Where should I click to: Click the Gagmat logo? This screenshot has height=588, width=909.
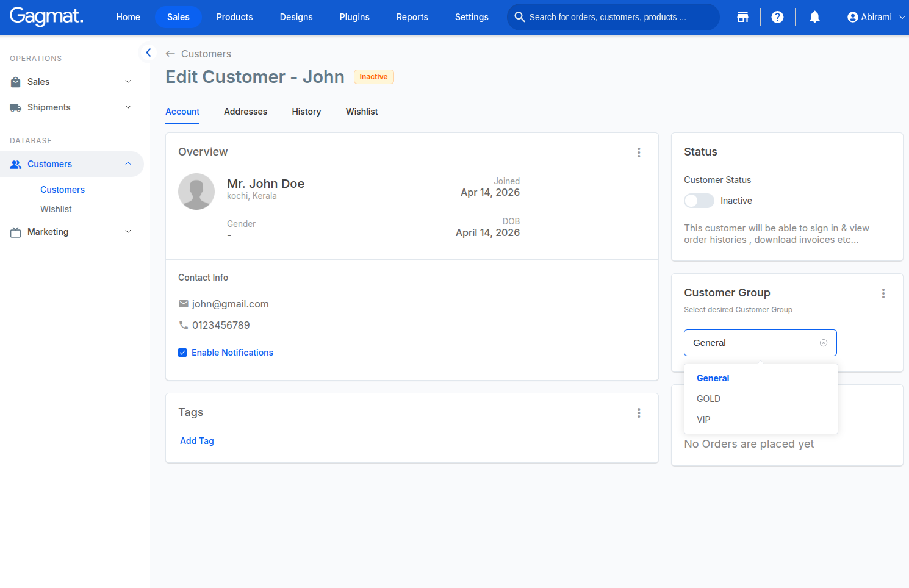[x=46, y=16]
